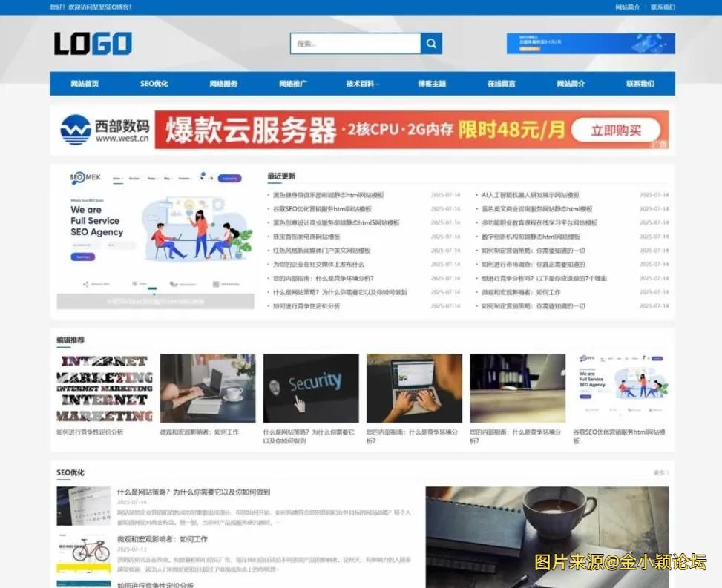This screenshot has height=588, width=722.
Task: Click inside the search input box
Action: [x=356, y=44]
